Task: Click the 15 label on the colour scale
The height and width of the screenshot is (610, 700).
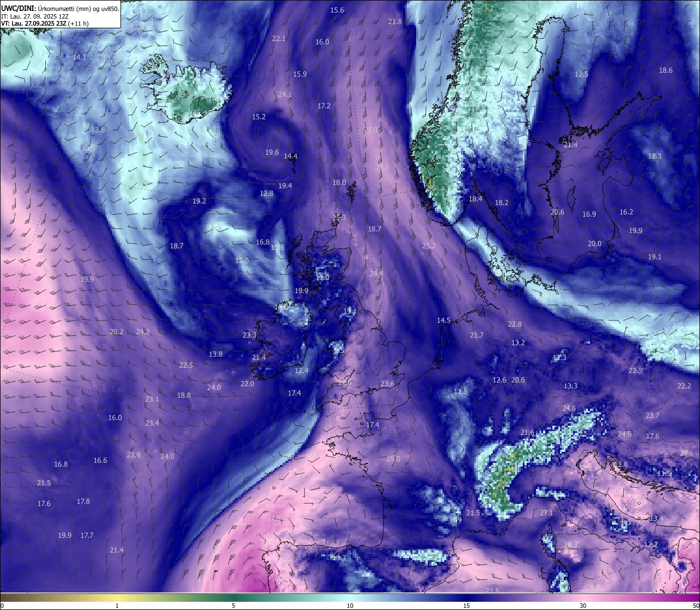Action: (466, 606)
